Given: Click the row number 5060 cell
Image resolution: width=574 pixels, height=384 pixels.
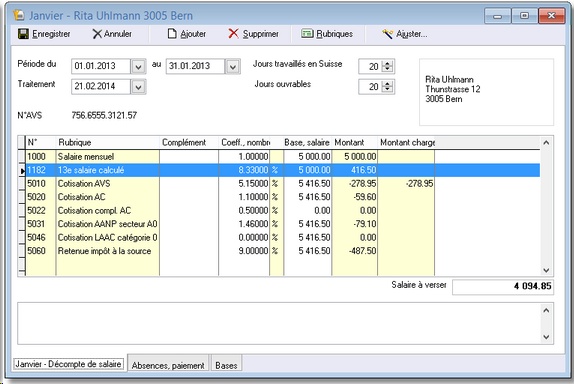Looking at the screenshot, I should click(41, 251).
